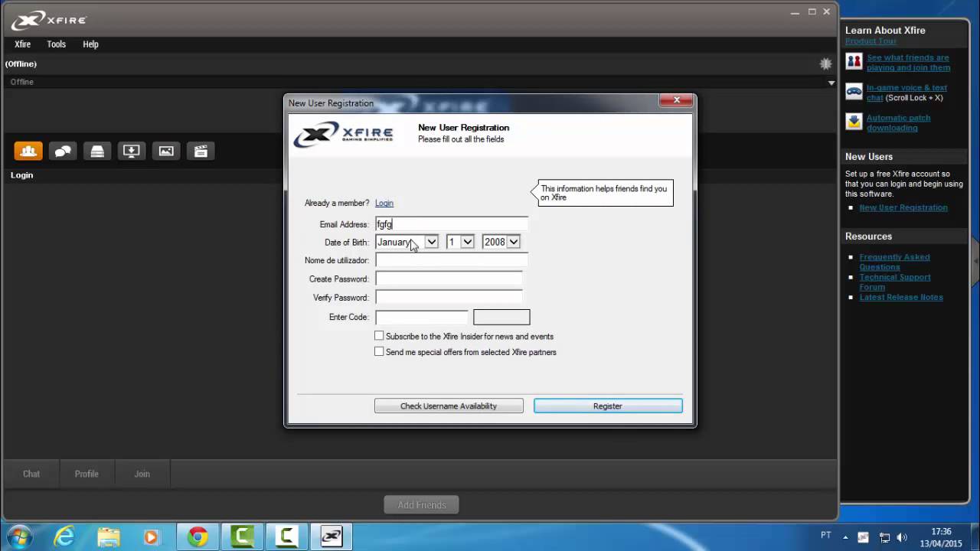Switch to Google Chrome in taskbar

point(198,536)
